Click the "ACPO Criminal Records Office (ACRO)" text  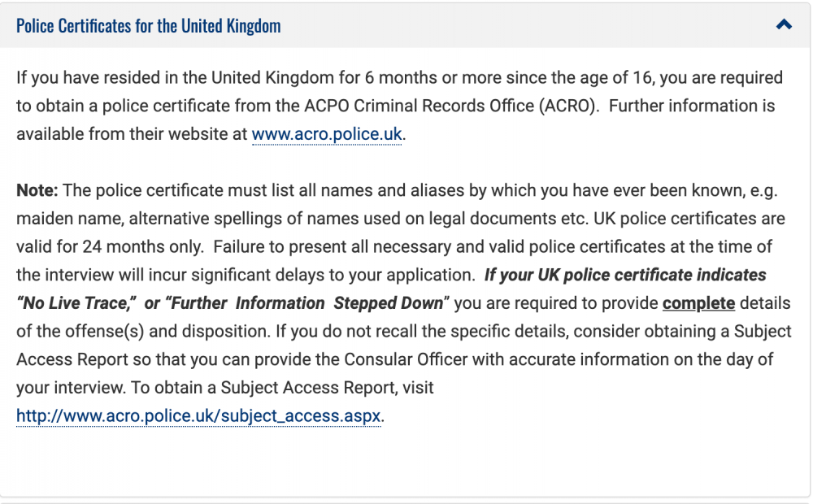[x=449, y=106]
